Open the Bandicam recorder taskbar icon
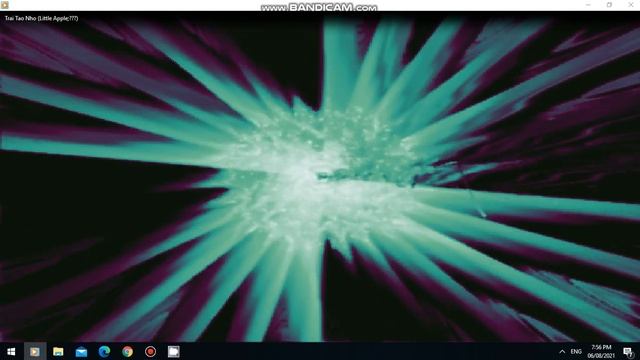The image size is (640, 360). point(150,351)
